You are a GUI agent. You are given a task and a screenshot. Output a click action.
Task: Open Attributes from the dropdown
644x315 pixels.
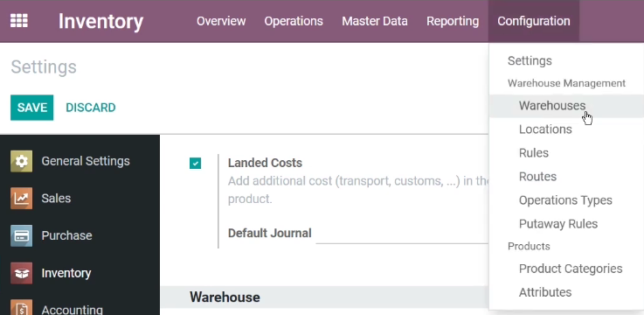point(545,292)
